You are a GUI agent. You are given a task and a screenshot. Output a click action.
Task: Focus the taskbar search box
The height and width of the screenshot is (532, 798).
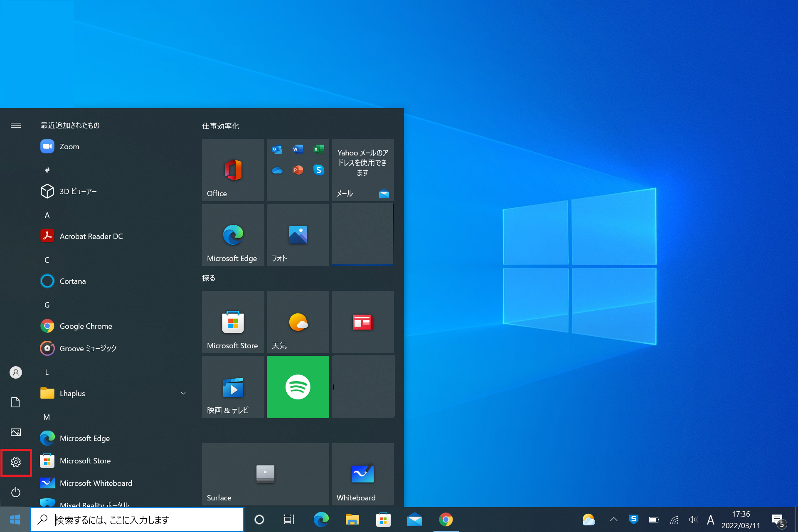click(137, 520)
